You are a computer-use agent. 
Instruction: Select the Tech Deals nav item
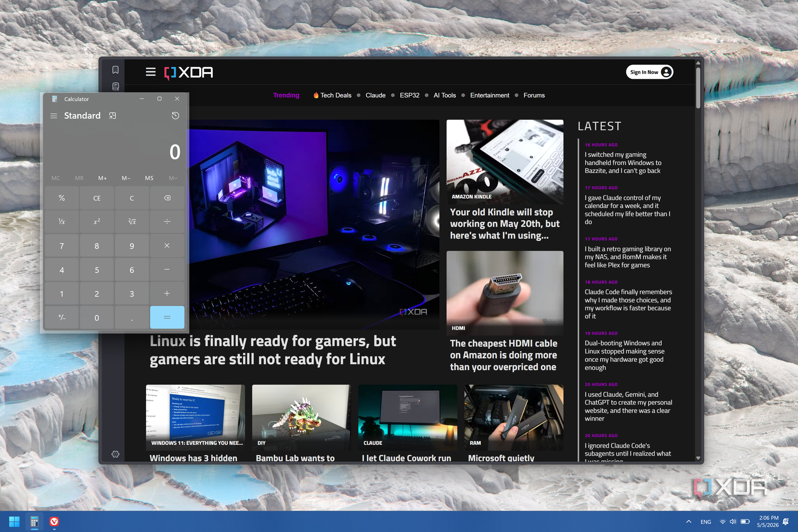click(x=332, y=95)
